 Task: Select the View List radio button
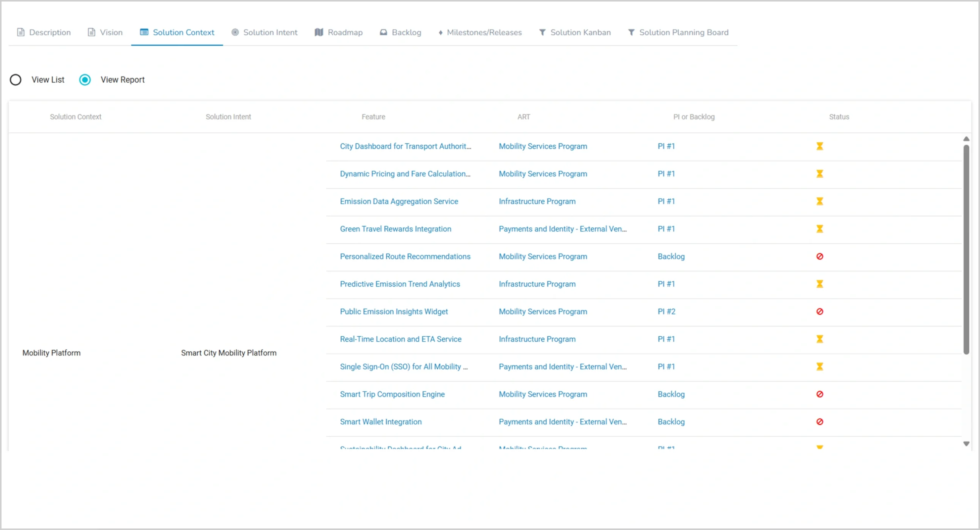click(x=16, y=80)
